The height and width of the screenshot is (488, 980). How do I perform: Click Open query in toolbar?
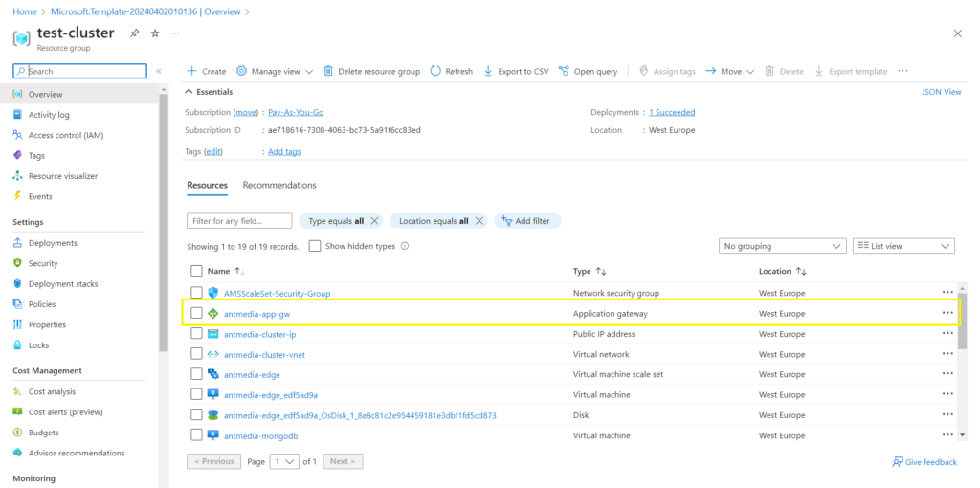coord(589,71)
